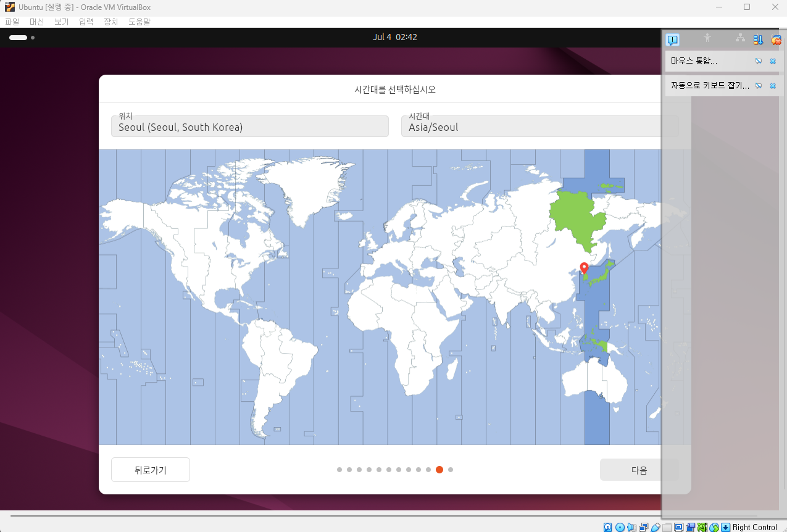Click the hard disk activity status icon
Screen dimensions: 787x532
click(607, 527)
